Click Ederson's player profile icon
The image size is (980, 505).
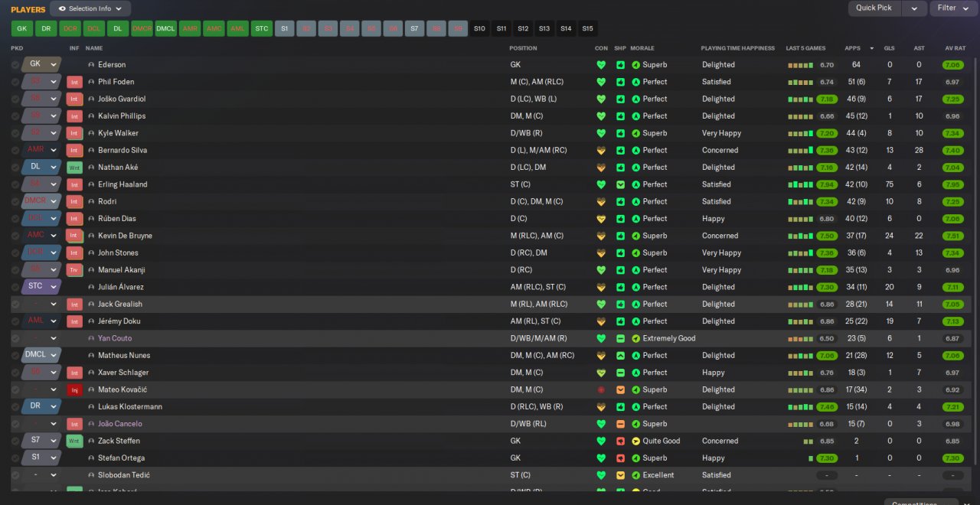pyautogui.click(x=91, y=65)
